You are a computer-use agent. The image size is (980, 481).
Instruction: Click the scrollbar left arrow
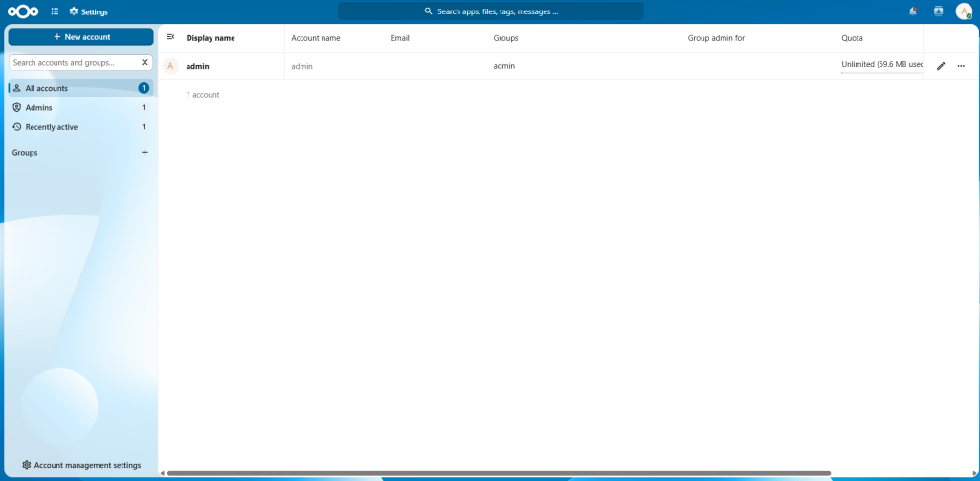coord(163,473)
